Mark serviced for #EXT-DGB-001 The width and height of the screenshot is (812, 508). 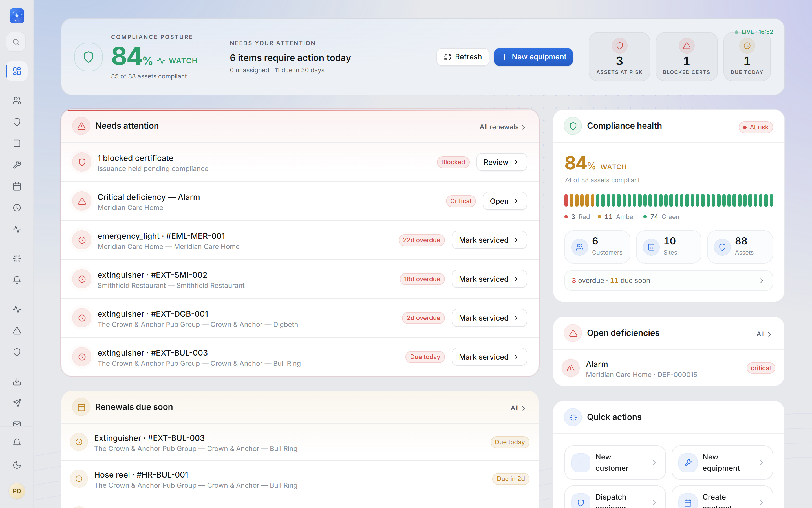(489, 318)
